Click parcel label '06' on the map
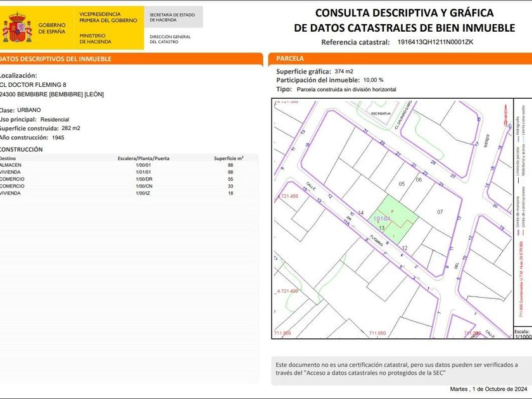Viewport: 532px width, 399px height. 419,179
